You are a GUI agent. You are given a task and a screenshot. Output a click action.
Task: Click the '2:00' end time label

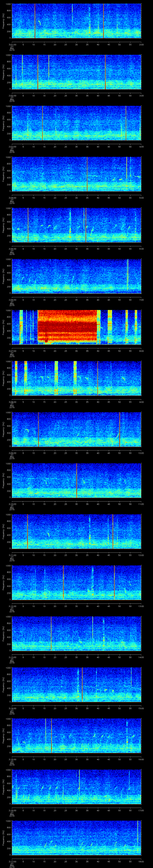click(141, 44)
